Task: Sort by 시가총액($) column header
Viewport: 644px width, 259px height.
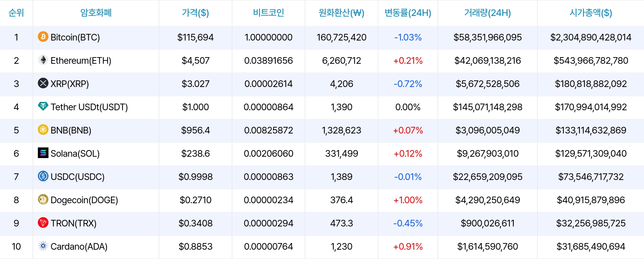Action: tap(591, 13)
